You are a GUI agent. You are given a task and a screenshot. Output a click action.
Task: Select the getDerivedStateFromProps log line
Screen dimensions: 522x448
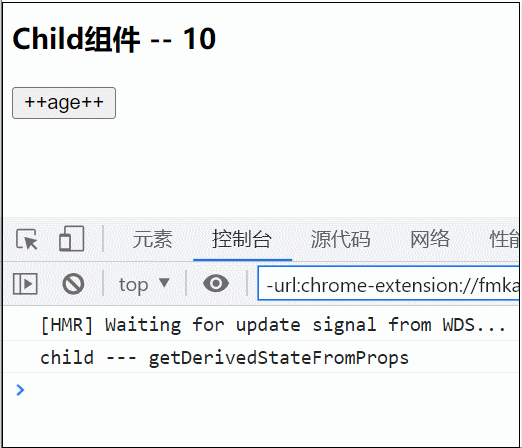[x=224, y=358]
